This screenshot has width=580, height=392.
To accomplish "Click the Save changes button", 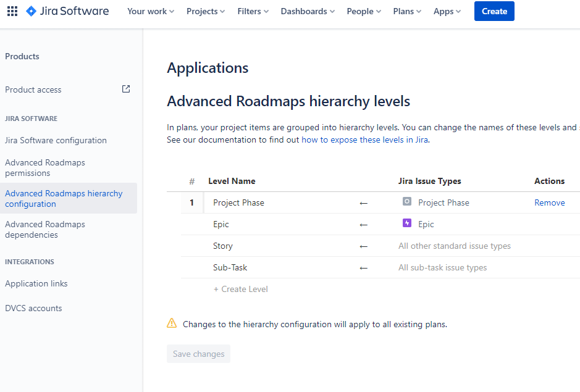I will (199, 354).
